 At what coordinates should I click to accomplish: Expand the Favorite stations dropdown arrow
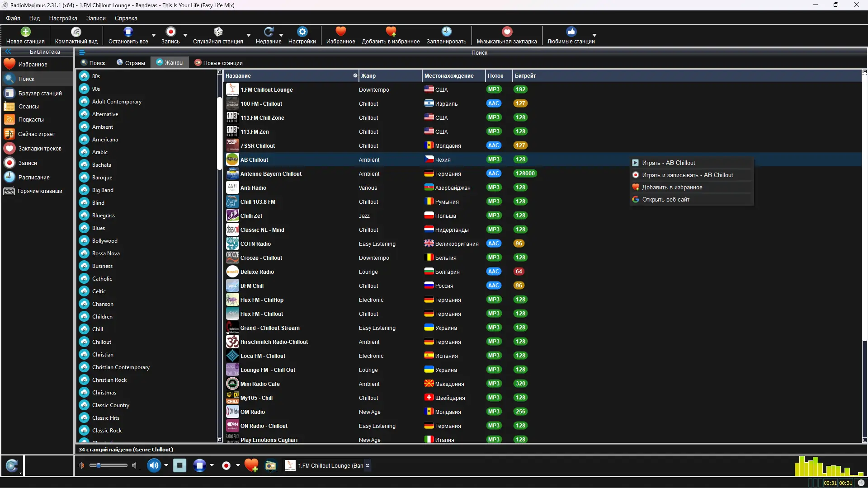[x=594, y=35]
